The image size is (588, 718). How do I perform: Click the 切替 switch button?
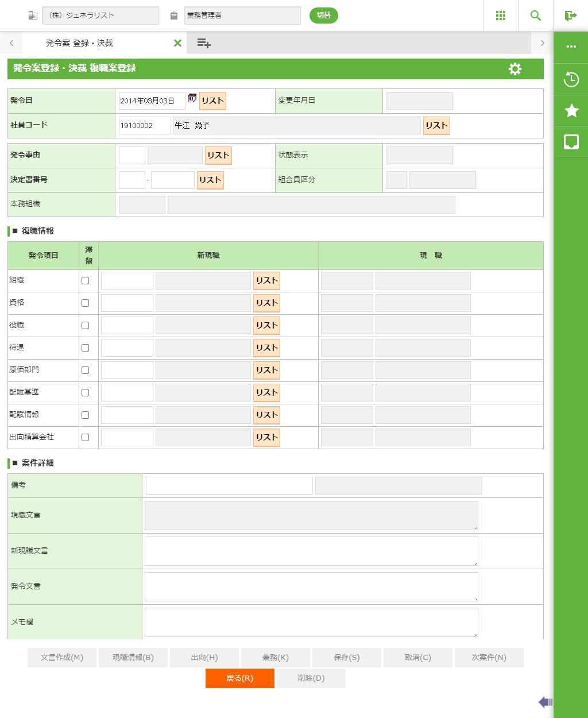(x=323, y=16)
